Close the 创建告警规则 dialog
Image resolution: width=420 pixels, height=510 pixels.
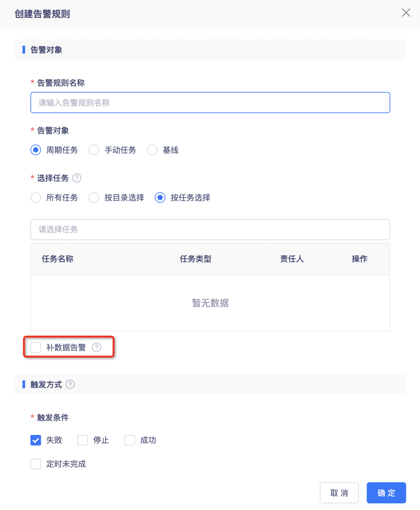406,13
